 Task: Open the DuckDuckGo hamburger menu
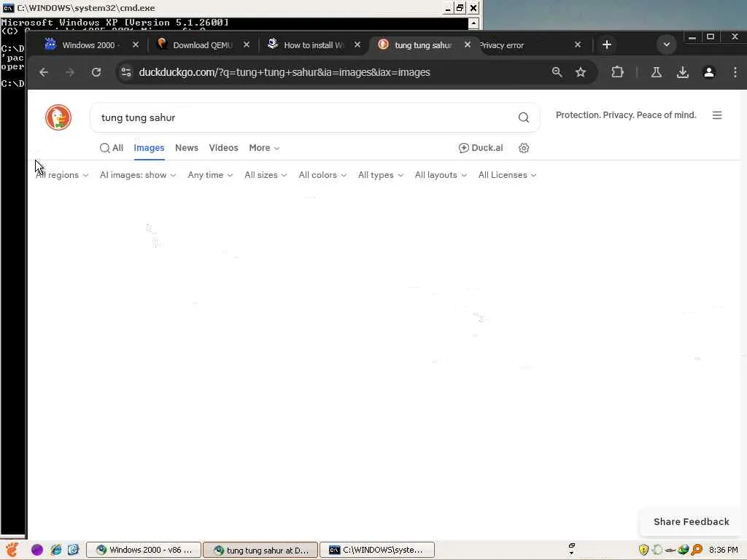(x=717, y=115)
